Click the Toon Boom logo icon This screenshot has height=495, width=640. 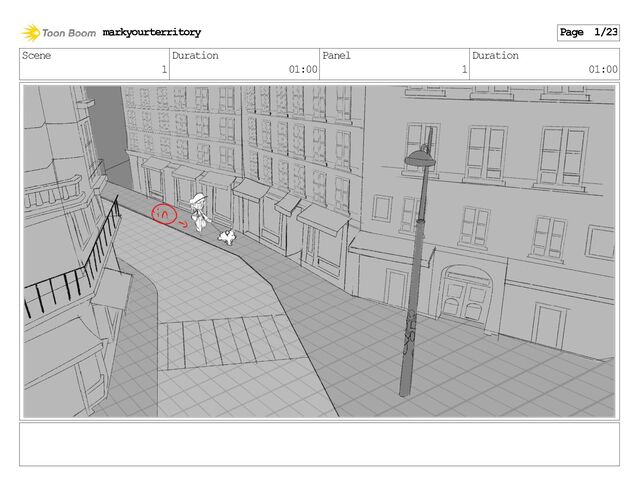pos(30,33)
